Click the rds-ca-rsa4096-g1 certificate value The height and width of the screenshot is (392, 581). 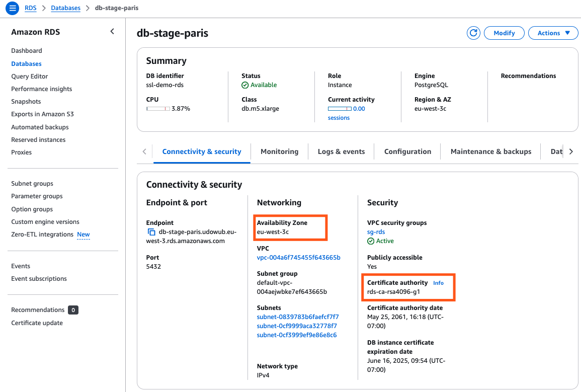tap(393, 292)
